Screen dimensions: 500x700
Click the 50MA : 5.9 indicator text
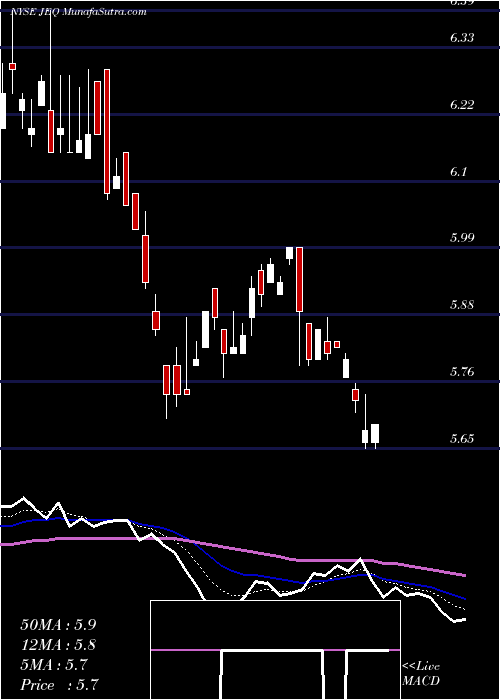pos(58,625)
